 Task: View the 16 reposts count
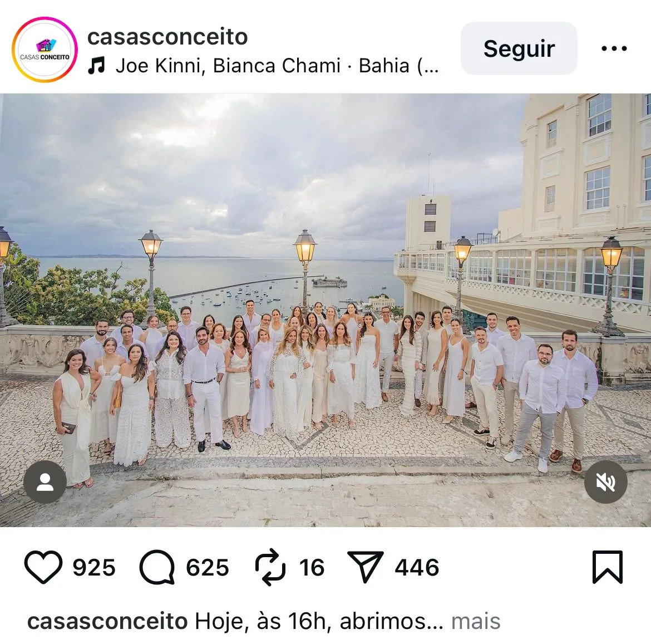click(x=312, y=568)
